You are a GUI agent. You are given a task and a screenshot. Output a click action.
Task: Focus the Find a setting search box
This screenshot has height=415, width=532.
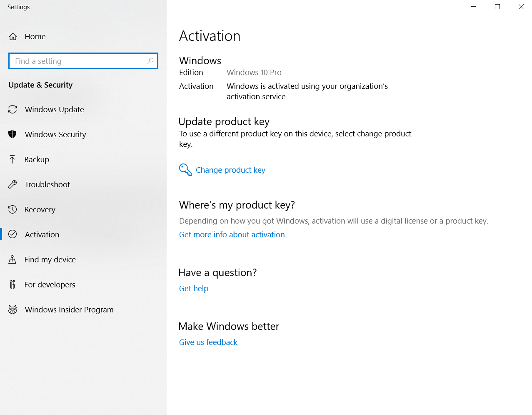[x=83, y=61]
